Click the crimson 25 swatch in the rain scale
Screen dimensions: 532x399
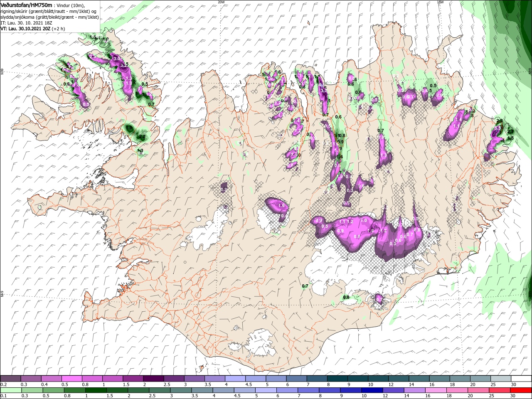click(500, 391)
